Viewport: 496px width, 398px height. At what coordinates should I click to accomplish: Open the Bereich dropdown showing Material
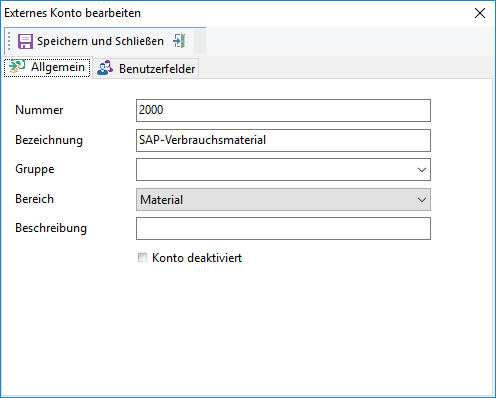click(283, 200)
